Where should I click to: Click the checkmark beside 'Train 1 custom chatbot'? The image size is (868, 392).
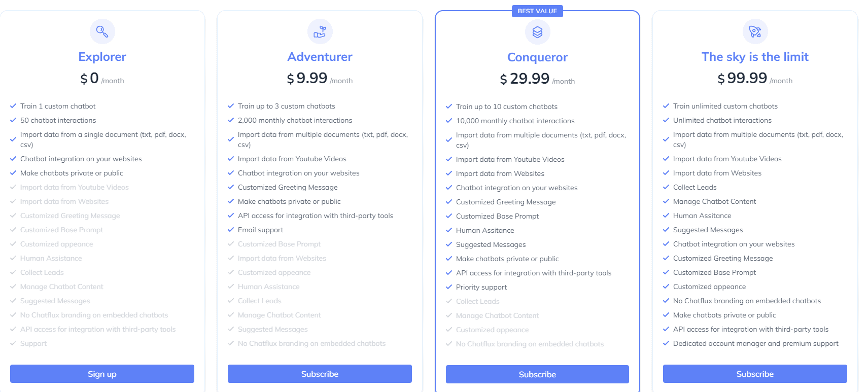coord(13,106)
